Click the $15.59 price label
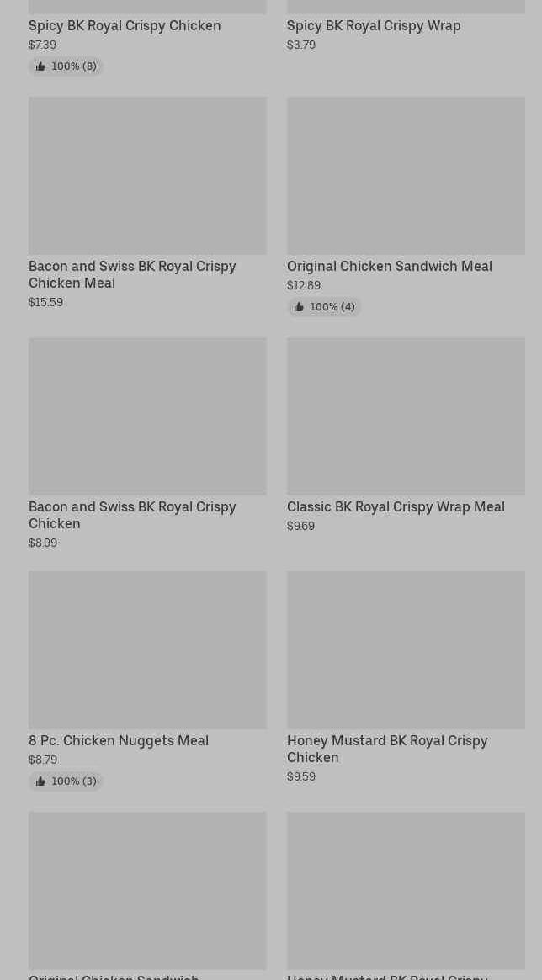 (x=45, y=302)
